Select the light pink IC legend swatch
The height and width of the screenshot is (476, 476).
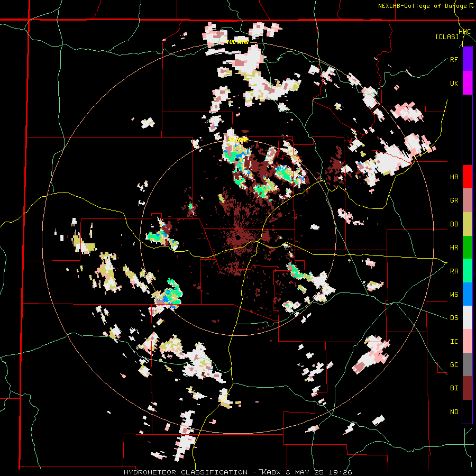tap(467, 341)
